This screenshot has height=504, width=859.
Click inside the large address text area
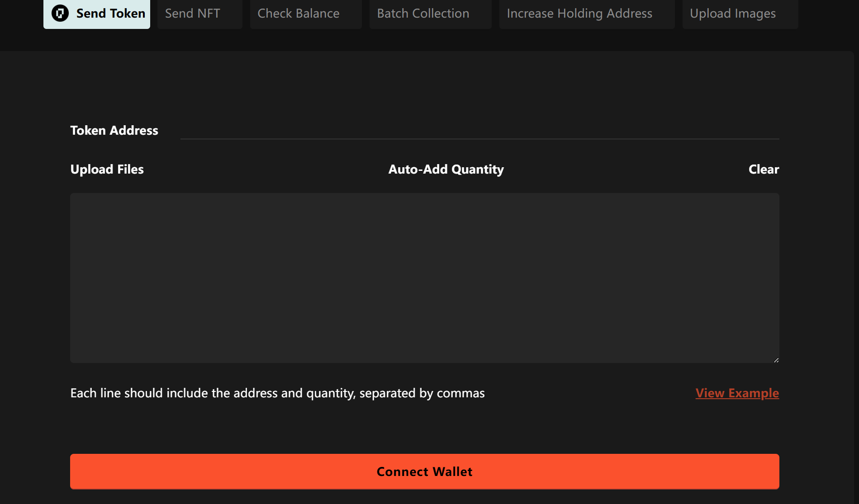point(424,278)
